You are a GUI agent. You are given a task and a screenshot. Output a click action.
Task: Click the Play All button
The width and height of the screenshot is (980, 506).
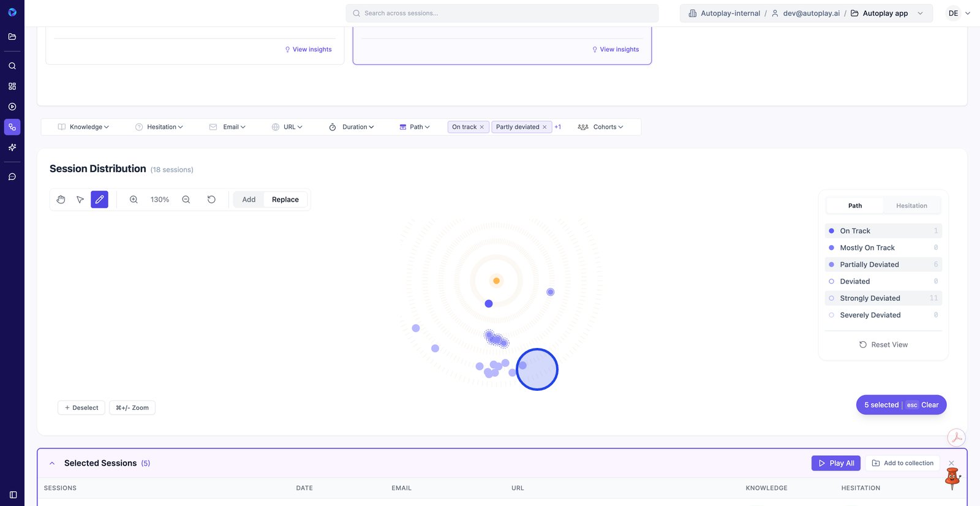coord(836,464)
